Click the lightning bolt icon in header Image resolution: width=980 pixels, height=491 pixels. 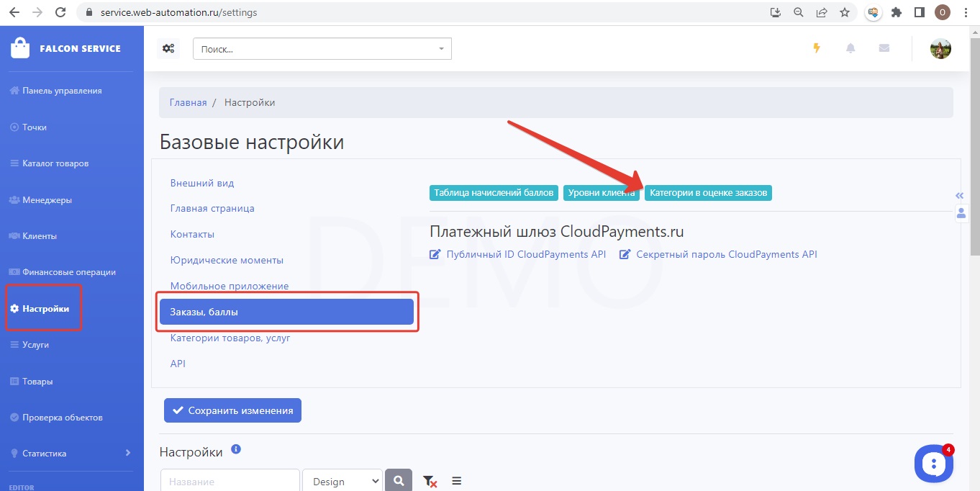pyautogui.click(x=816, y=48)
